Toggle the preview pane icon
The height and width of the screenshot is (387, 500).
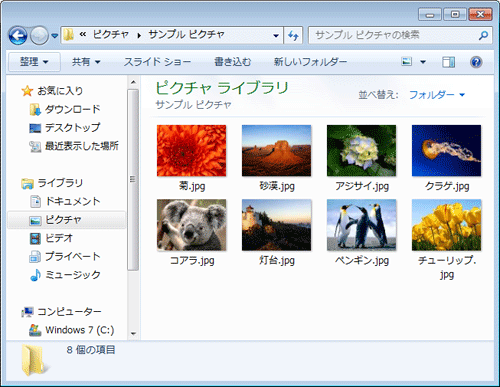pyautogui.click(x=448, y=62)
